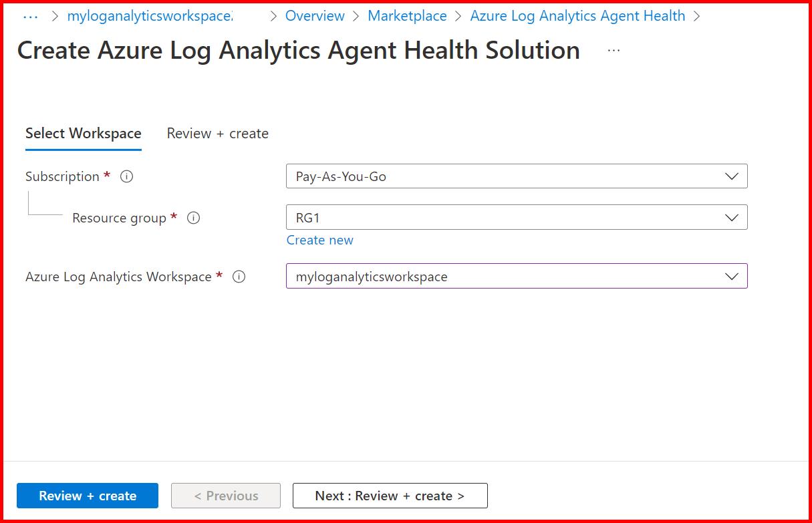Open the breadcrumb ellipsis menu
The width and height of the screenshot is (812, 523).
click(31, 16)
